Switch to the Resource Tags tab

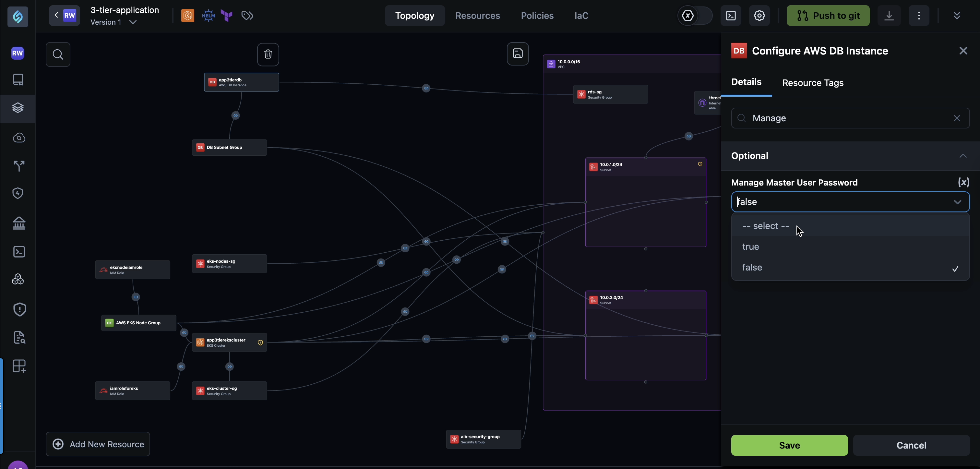point(813,83)
